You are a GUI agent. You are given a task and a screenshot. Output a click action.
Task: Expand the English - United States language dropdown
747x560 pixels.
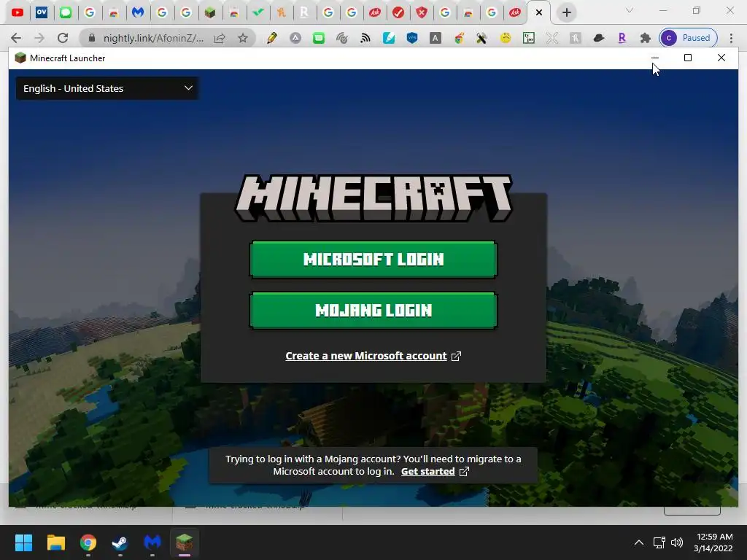108,88
